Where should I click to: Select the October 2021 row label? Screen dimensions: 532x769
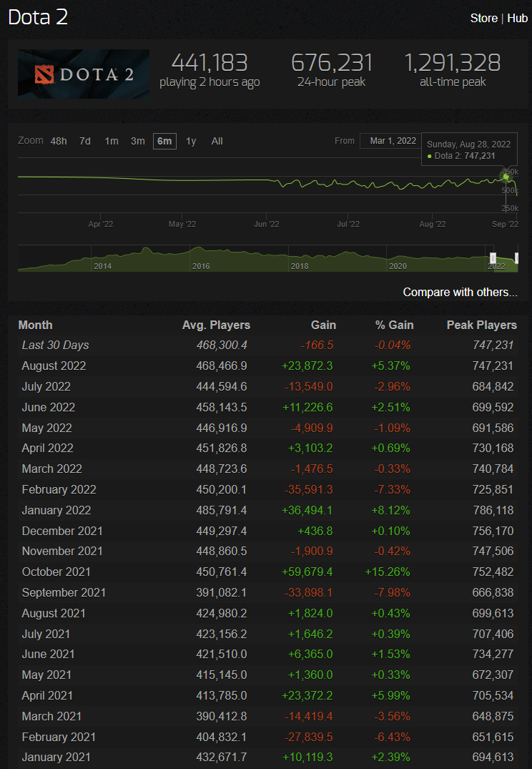click(x=56, y=572)
